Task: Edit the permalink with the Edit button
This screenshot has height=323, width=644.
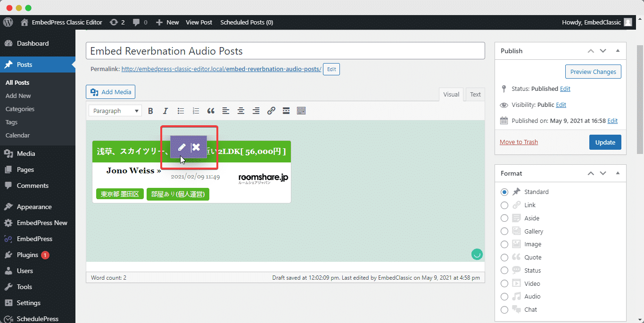Action: point(331,69)
